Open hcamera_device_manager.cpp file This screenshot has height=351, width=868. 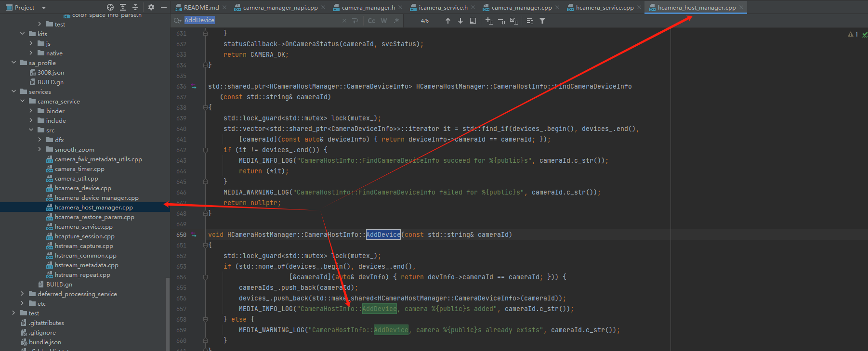[x=96, y=197]
